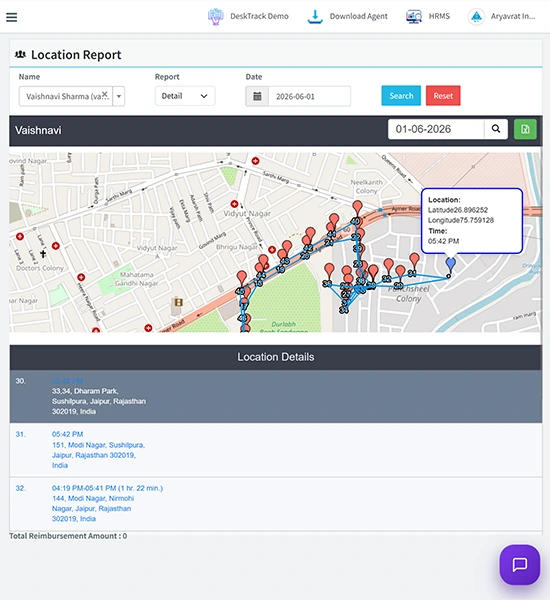Clear the selected name Vaishnavi Sharma
This screenshot has height=600, width=550.
(104, 93)
